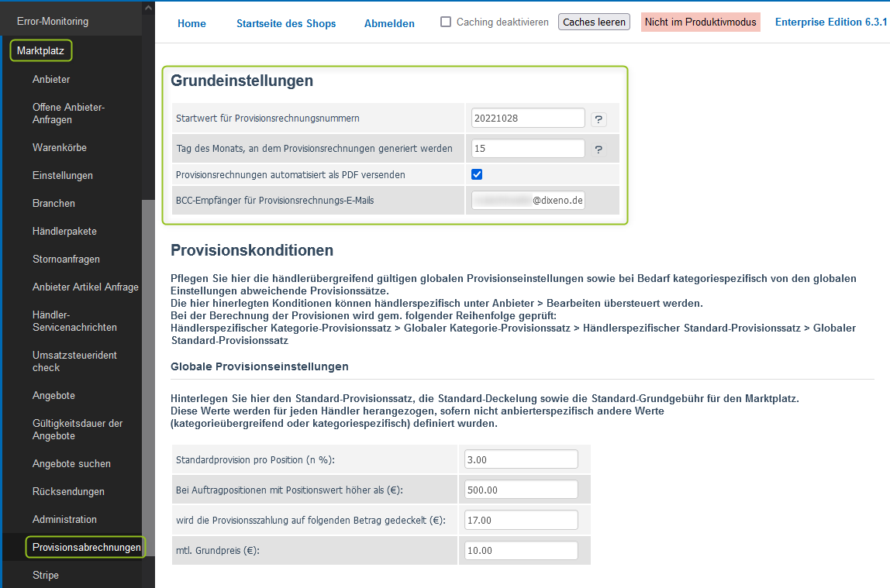Screen dimensions: 890x588
Task: Click Provisionskonditionen heading
Action: click(252, 250)
